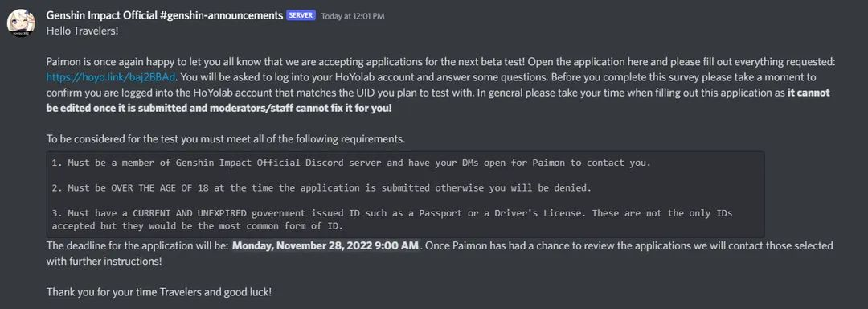Click 'The deadline for the application will be:' text
The width and height of the screenshot is (868, 309).
click(137, 245)
